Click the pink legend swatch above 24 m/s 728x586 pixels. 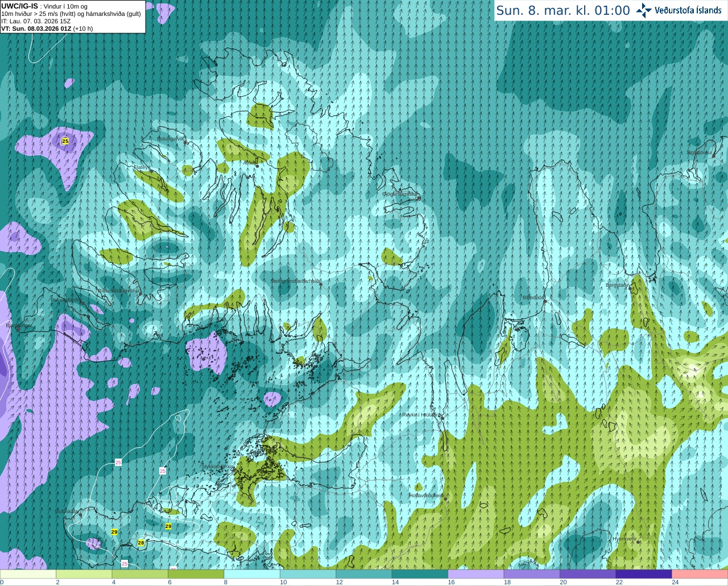coord(700,574)
